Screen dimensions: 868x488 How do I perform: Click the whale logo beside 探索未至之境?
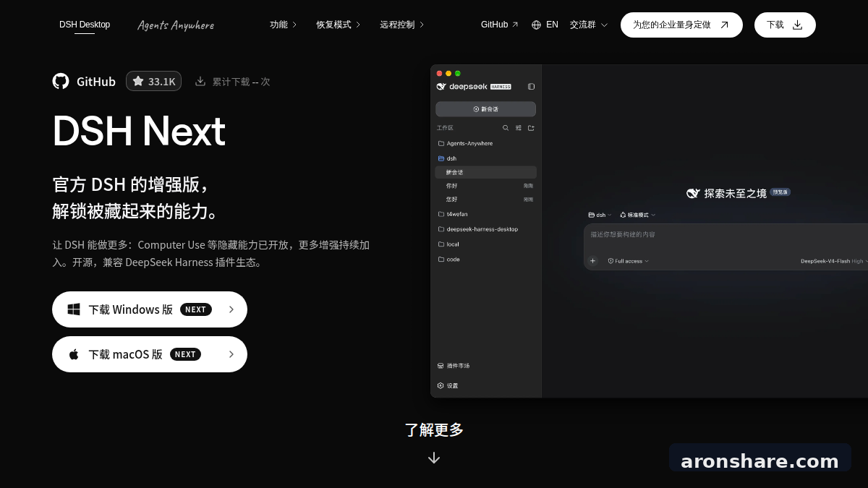click(x=693, y=193)
